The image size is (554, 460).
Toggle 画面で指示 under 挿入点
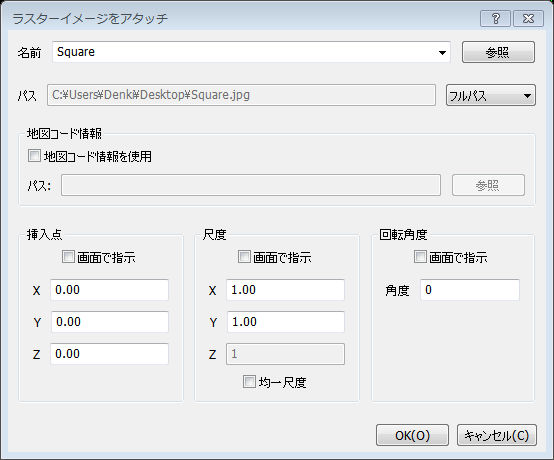pos(68,257)
